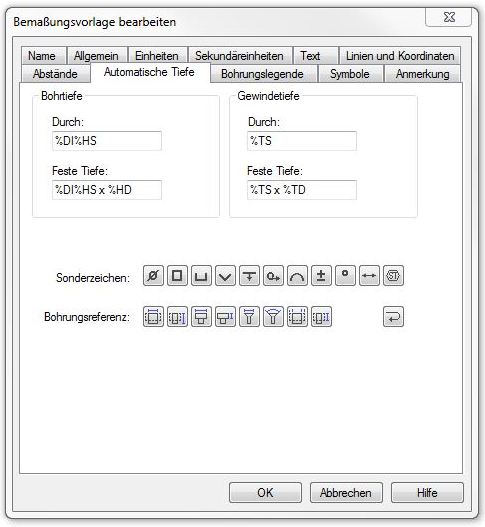
Task: Click the Abbrechen button
Action: (346, 493)
